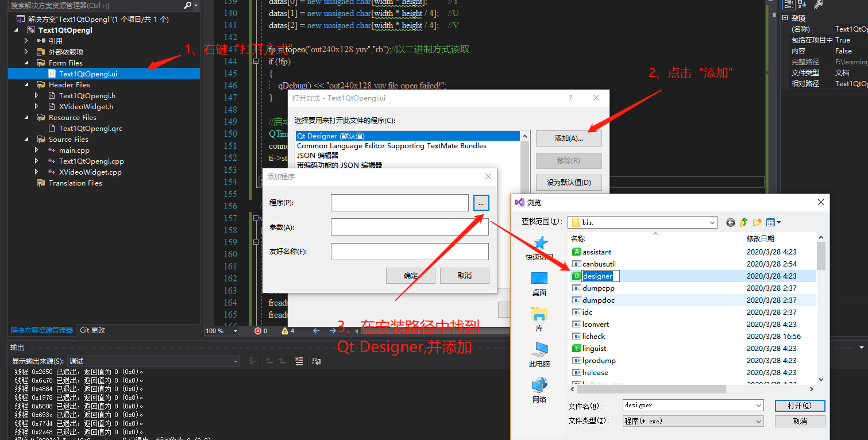Select JSON 编辑器 in program list

(x=318, y=156)
